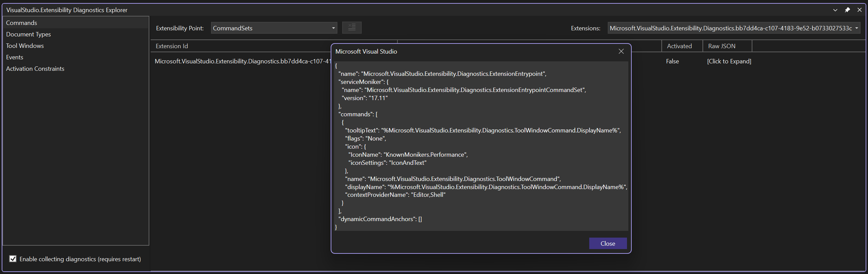Click the dynamicCommandAnchors JSON line
The height and width of the screenshot is (274, 868).
pos(380,219)
